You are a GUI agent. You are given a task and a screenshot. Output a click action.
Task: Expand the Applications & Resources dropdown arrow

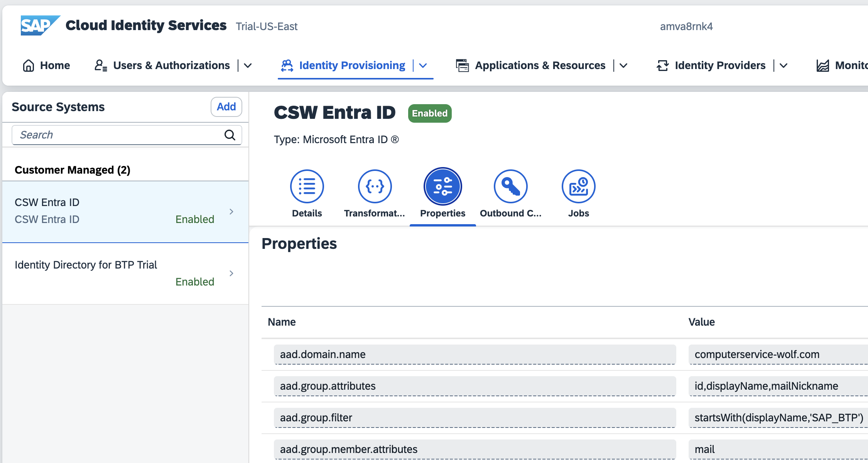click(623, 66)
